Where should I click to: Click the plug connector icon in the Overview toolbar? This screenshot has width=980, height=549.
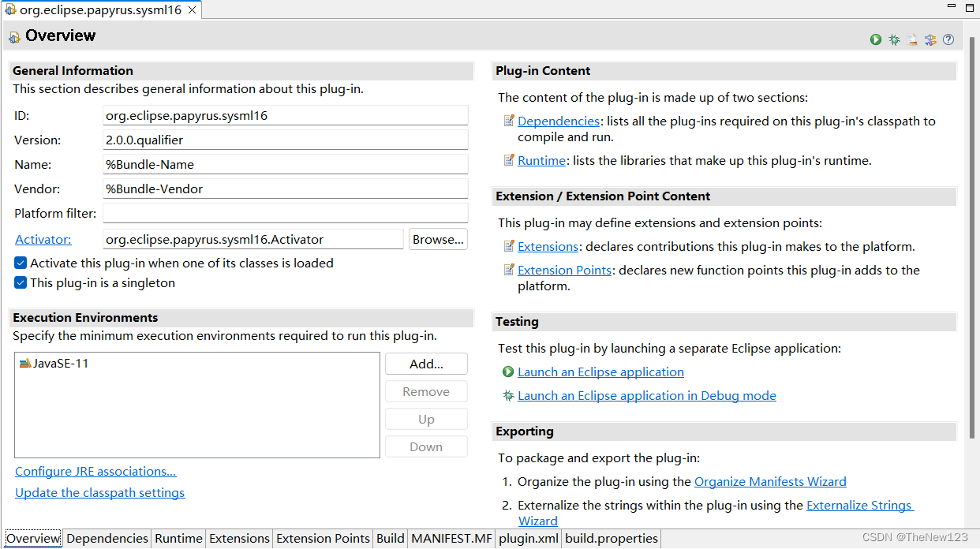point(930,39)
